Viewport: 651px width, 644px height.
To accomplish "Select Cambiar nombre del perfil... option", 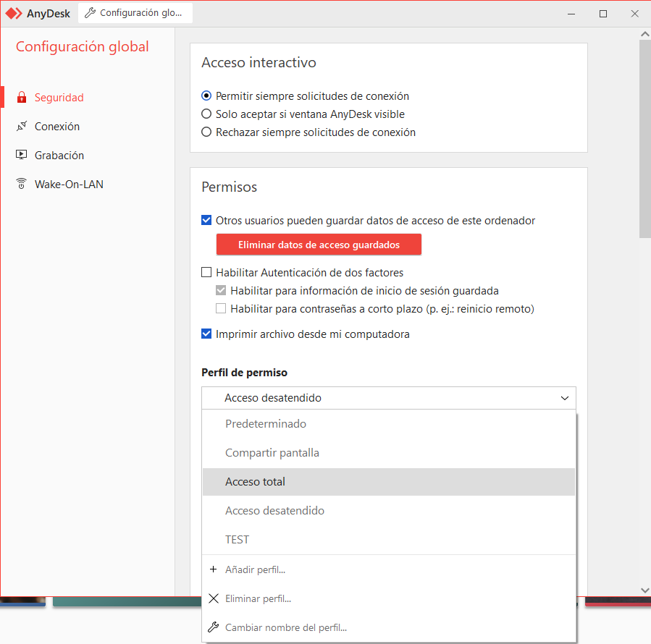I will [389, 627].
